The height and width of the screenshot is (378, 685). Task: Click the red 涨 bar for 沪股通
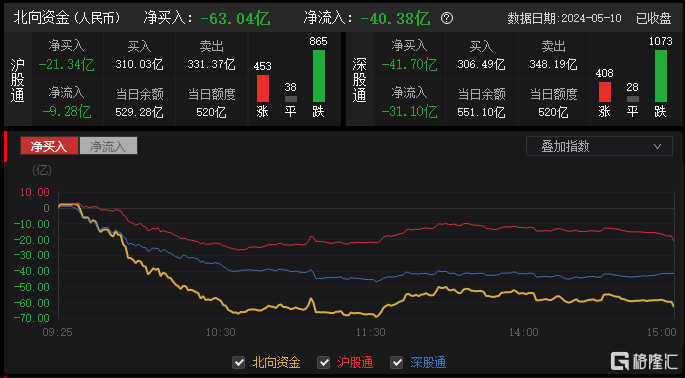coord(263,88)
